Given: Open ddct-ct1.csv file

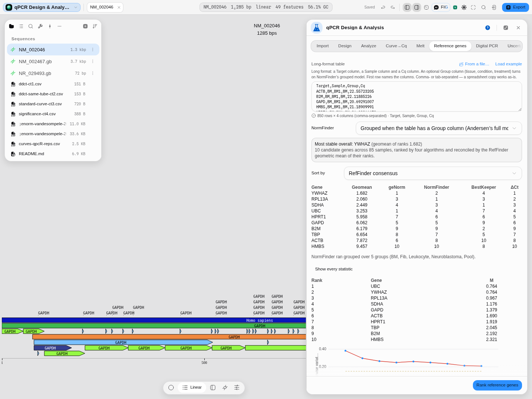Looking at the screenshot, I should pyautogui.click(x=53, y=84).
